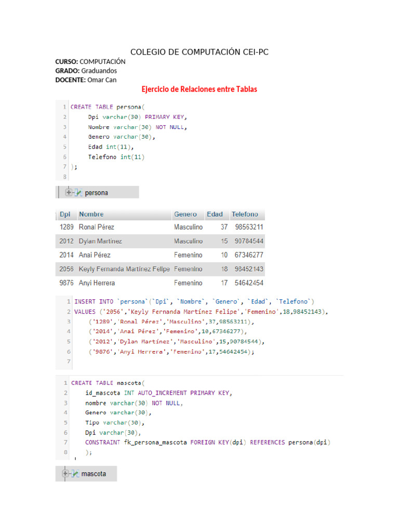
Task: Click the persona table icon
Action: [x=78, y=193]
